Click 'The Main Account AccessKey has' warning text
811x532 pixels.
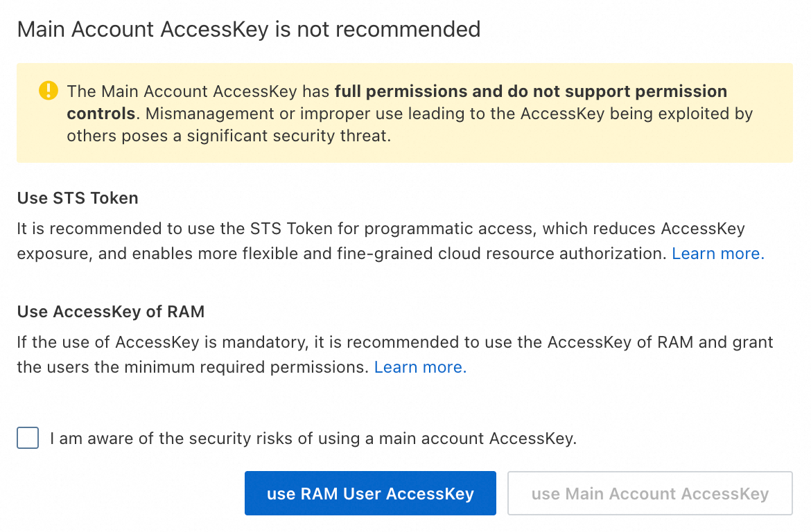pos(198,91)
